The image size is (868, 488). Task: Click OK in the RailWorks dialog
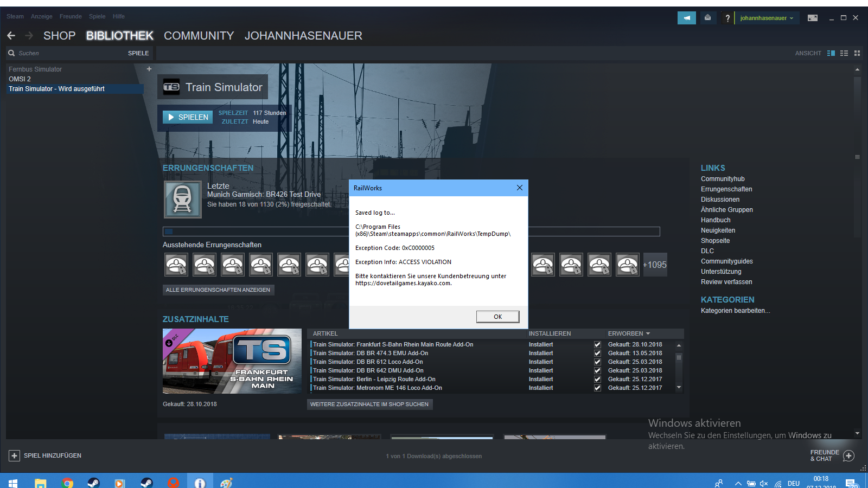497,317
